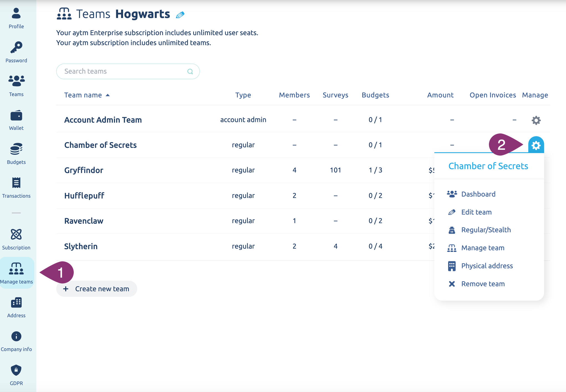Open the gear for Account Admin Team
Viewport: 566px width, 392px height.
pos(536,120)
